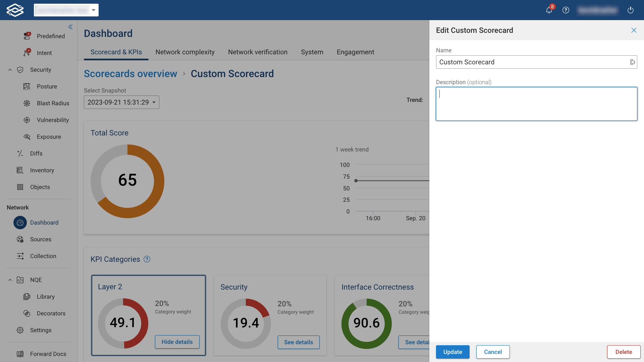Image resolution: width=644 pixels, height=362 pixels.
Task: Click the red Delete button
Action: coord(624,352)
